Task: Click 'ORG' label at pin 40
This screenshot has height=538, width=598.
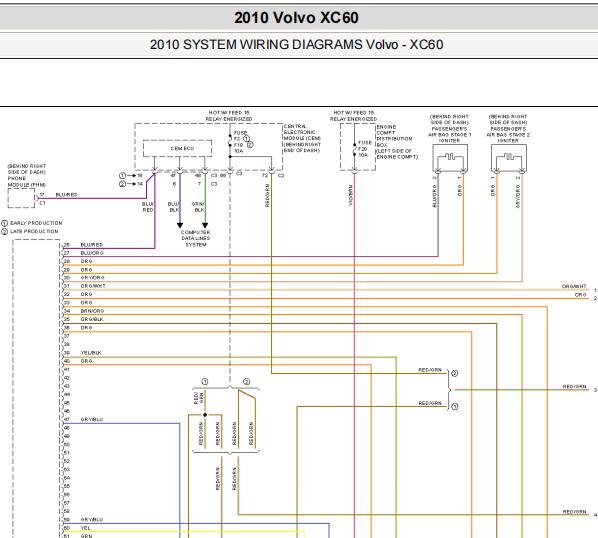Action: tap(86, 361)
